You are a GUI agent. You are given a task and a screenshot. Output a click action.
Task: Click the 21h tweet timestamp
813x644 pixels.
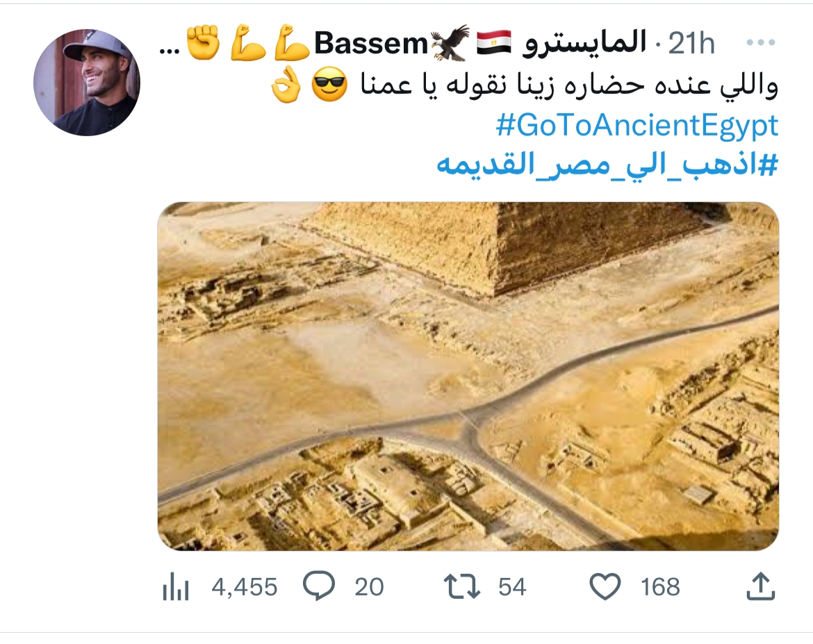691,44
